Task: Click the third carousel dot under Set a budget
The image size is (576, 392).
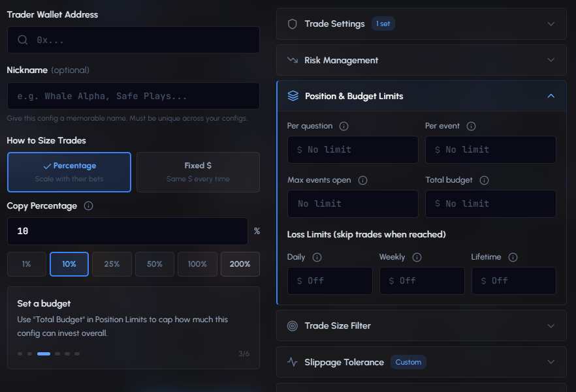Action: tap(43, 354)
